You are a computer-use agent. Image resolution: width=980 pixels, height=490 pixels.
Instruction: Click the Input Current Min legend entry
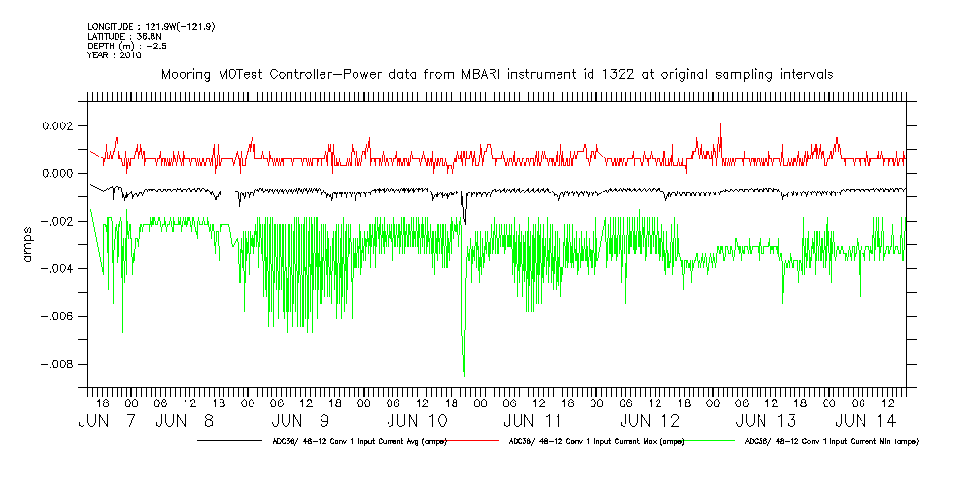tap(830, 441)
